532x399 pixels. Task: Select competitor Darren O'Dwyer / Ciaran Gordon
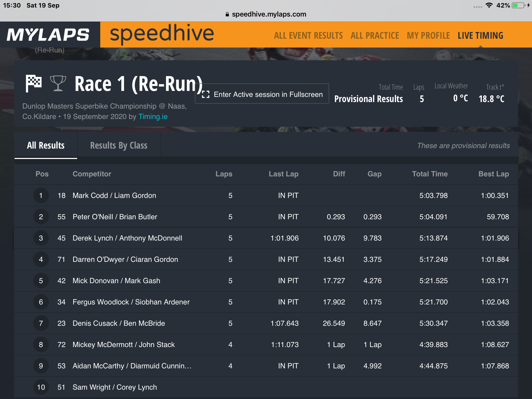[x=125, y=259]
